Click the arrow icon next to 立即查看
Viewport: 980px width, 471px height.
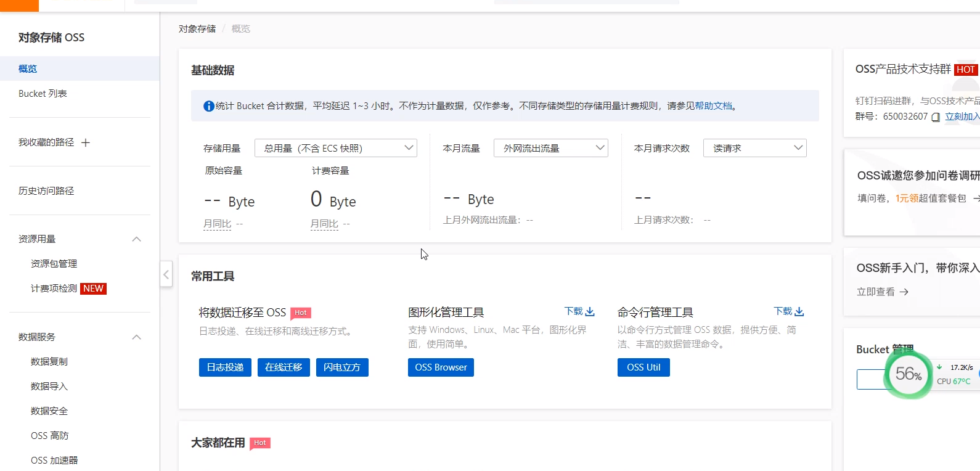point(904,292)
